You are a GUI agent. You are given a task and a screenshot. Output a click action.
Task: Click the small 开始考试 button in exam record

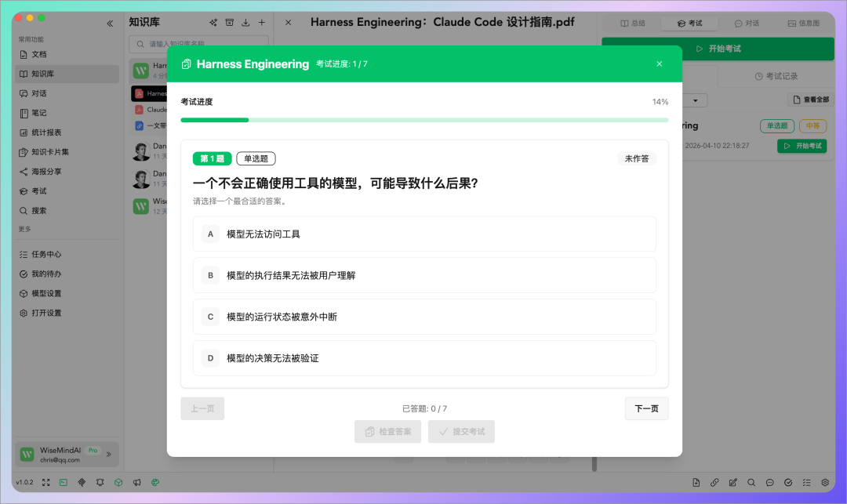click(802, 146)
